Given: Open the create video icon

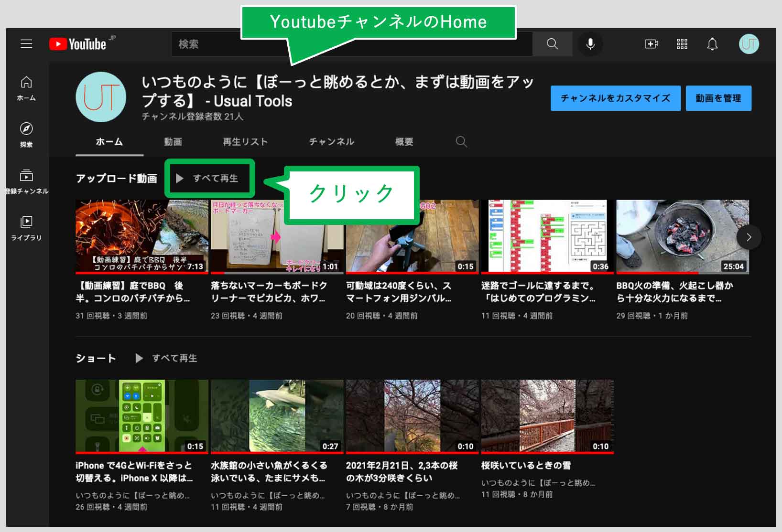Looking at the screenshot, I should (652, 44).
